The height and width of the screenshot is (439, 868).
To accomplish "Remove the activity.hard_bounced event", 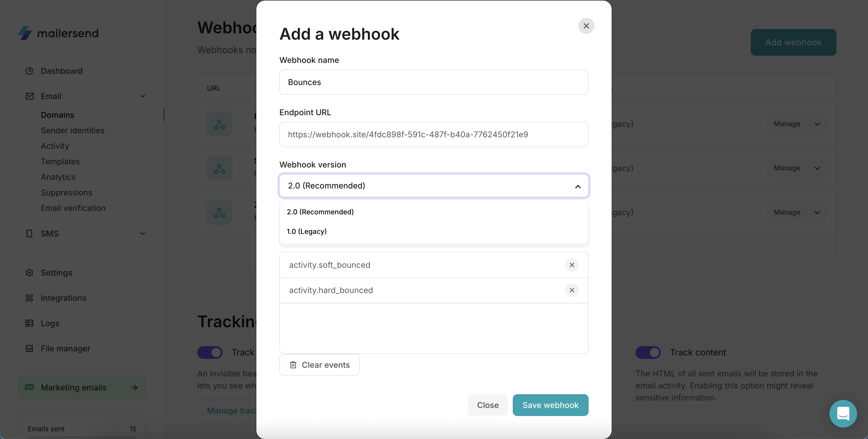I will tap(571, 290).
